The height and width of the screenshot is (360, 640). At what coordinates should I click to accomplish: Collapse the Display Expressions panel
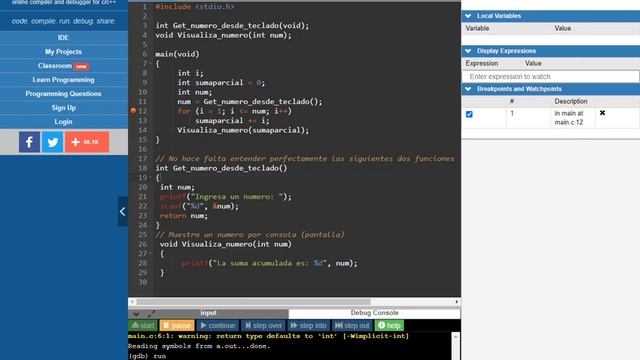468,51
